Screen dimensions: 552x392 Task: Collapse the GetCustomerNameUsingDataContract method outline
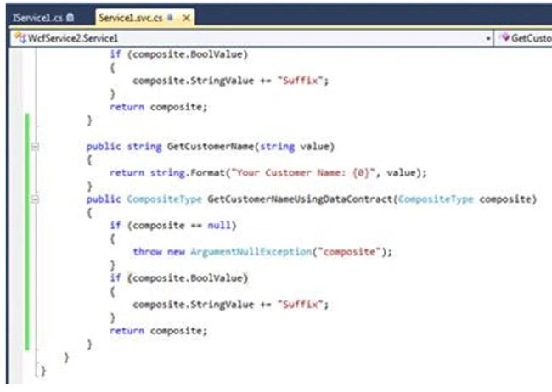tap(35, 199)
